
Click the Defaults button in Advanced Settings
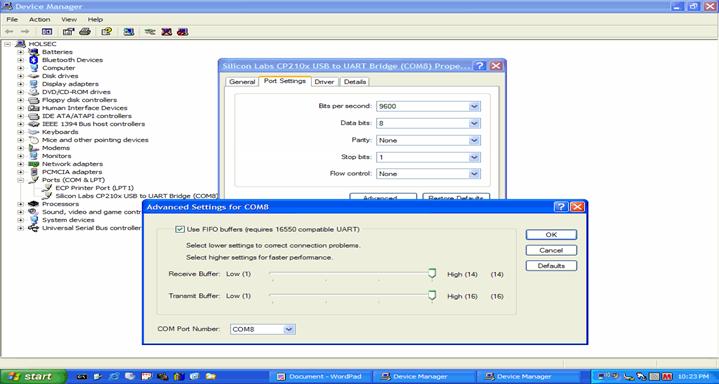coord(551,266)
